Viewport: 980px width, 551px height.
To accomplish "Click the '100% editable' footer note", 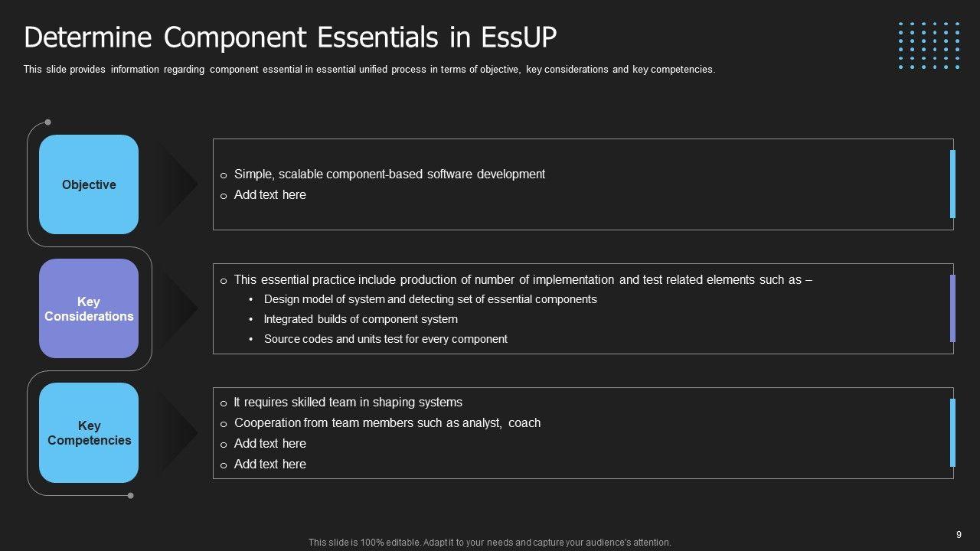I will [x=489, y=543].
